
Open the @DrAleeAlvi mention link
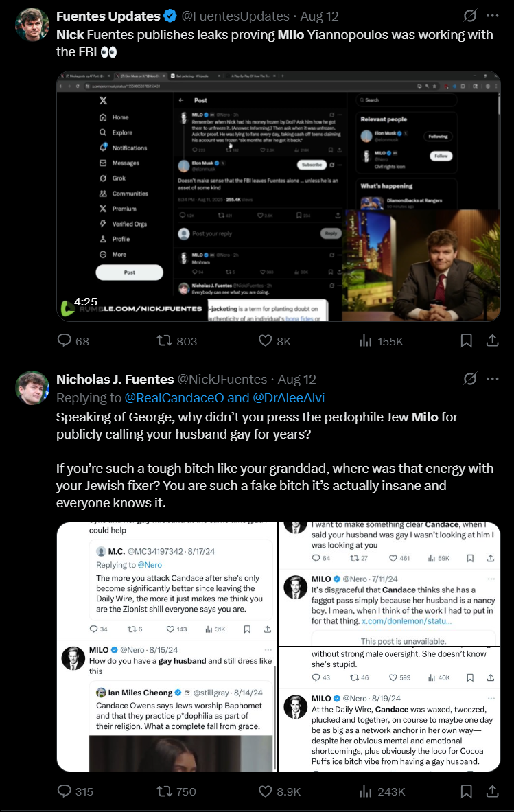[288, 397]
